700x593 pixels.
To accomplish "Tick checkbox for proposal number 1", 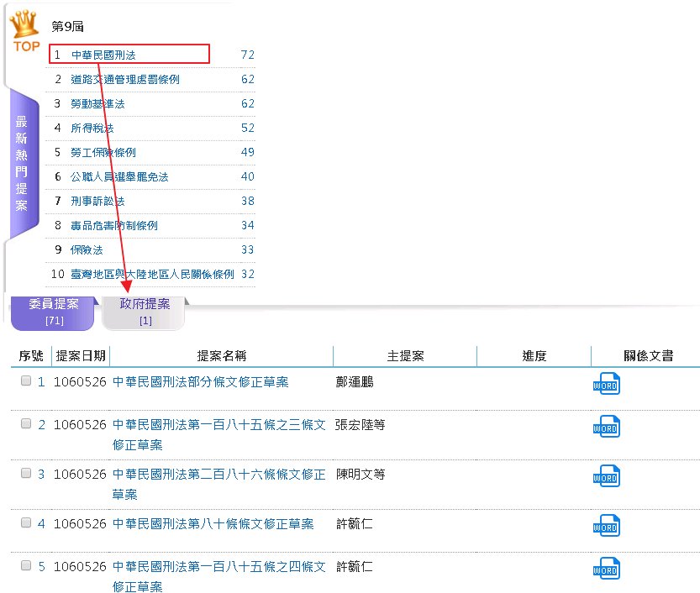I will point(26,380).
